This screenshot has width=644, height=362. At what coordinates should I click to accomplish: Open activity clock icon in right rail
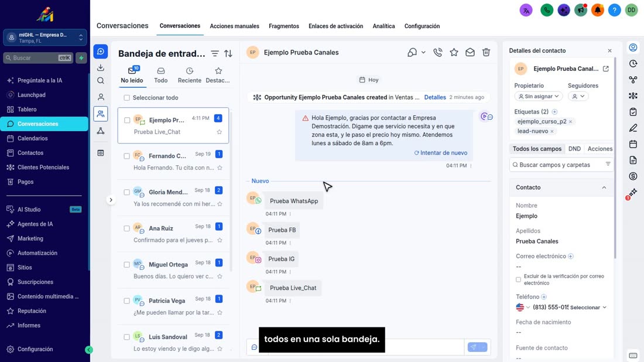coord(633,64)
